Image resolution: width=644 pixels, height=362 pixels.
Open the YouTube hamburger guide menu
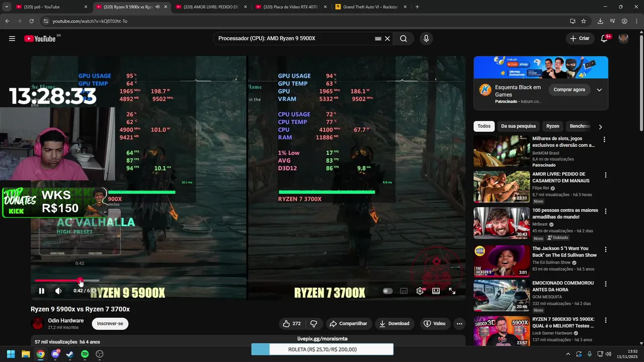click(x=12, y=39)
